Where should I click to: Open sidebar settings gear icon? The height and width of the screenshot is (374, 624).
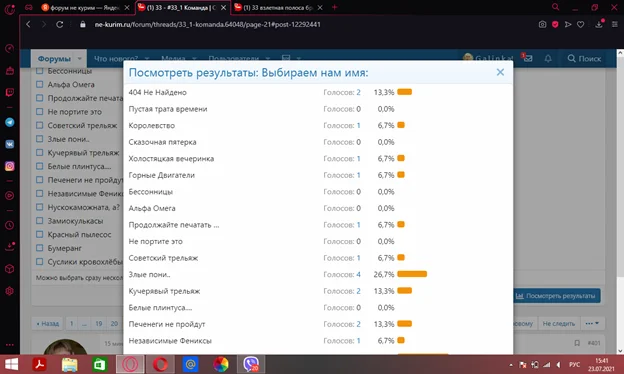pyautogui.click(x=10, y=291)
